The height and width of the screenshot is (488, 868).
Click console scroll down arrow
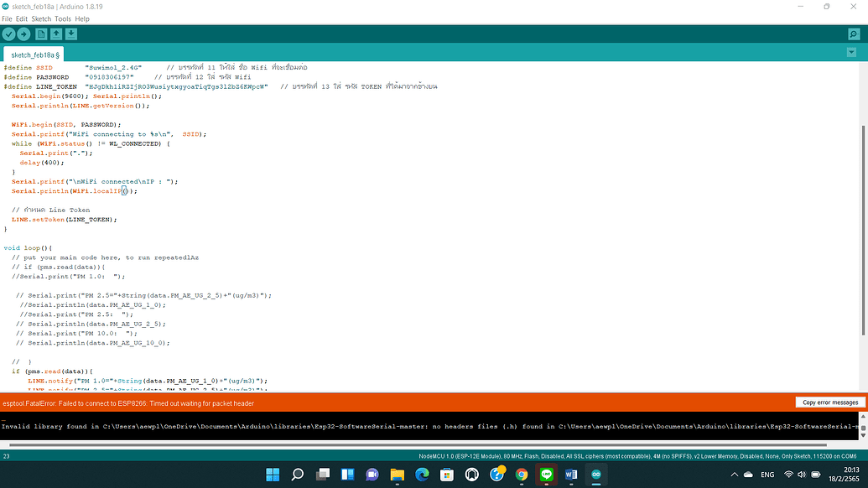(x=863, y=436)
